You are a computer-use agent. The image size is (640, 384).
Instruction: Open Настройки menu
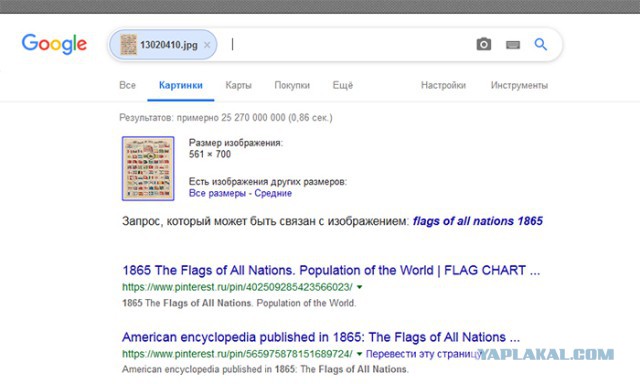click(x=443, y=85)
